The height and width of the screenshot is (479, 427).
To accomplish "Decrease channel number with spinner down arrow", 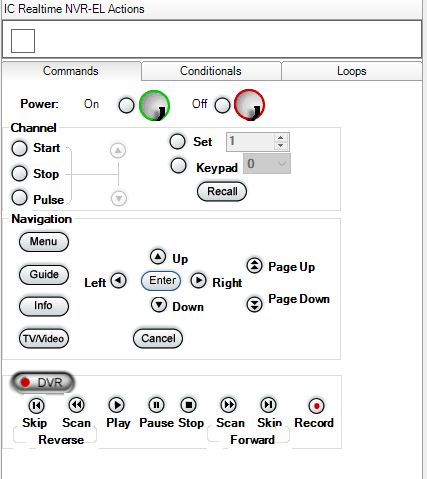I will coord(281,146).
